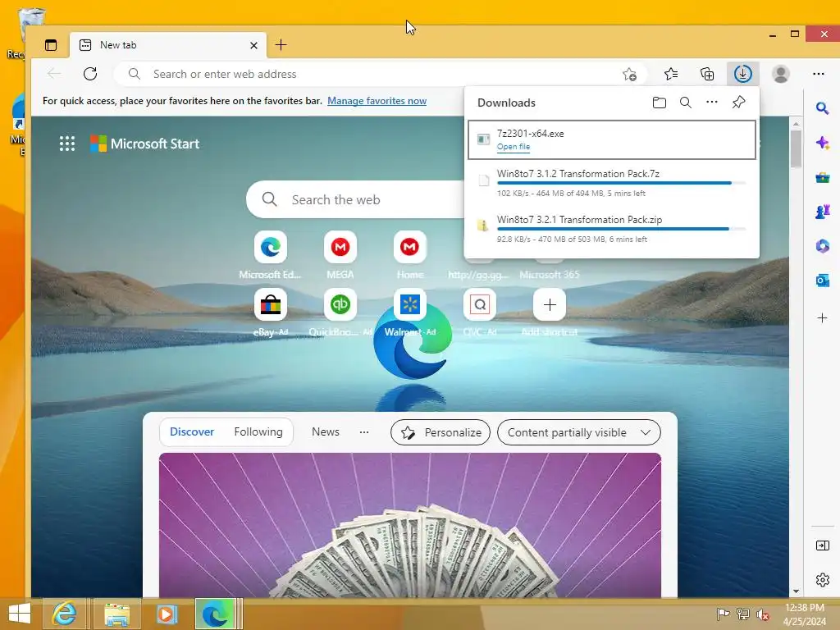Open more feed tabs ellipsis

pyautogui.click(x=363, y=431)
